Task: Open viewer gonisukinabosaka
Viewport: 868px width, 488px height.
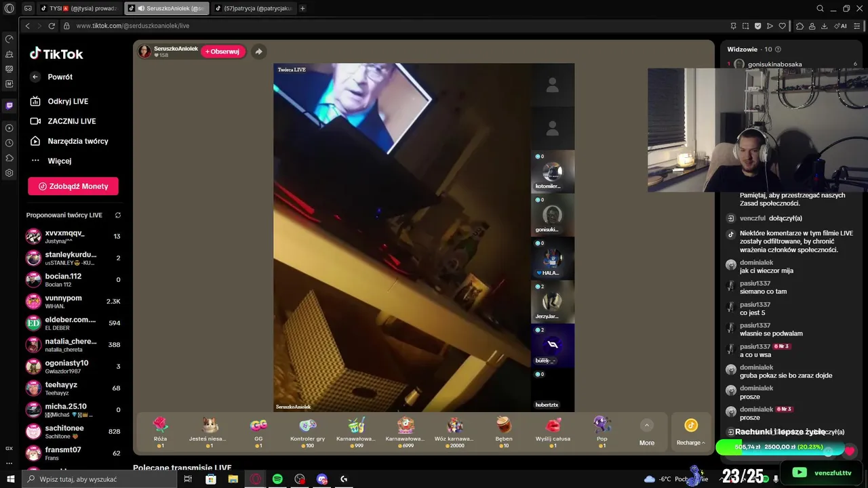Action: (774, 64)
